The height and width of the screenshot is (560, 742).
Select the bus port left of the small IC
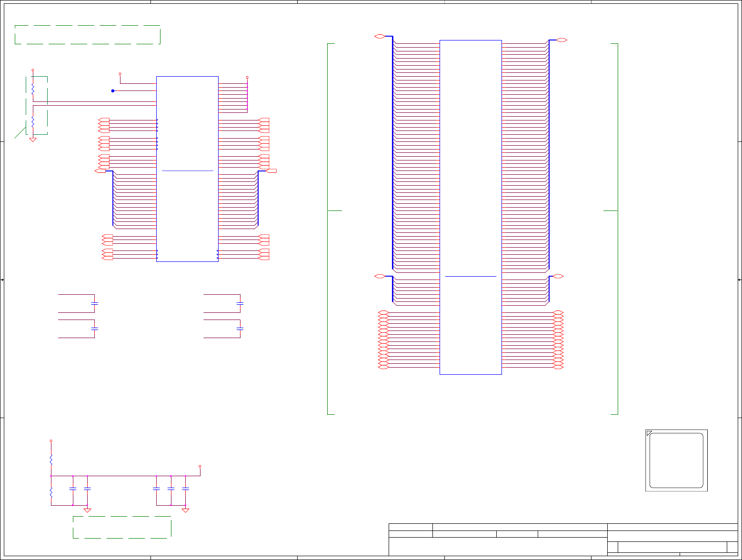point(100,171)
